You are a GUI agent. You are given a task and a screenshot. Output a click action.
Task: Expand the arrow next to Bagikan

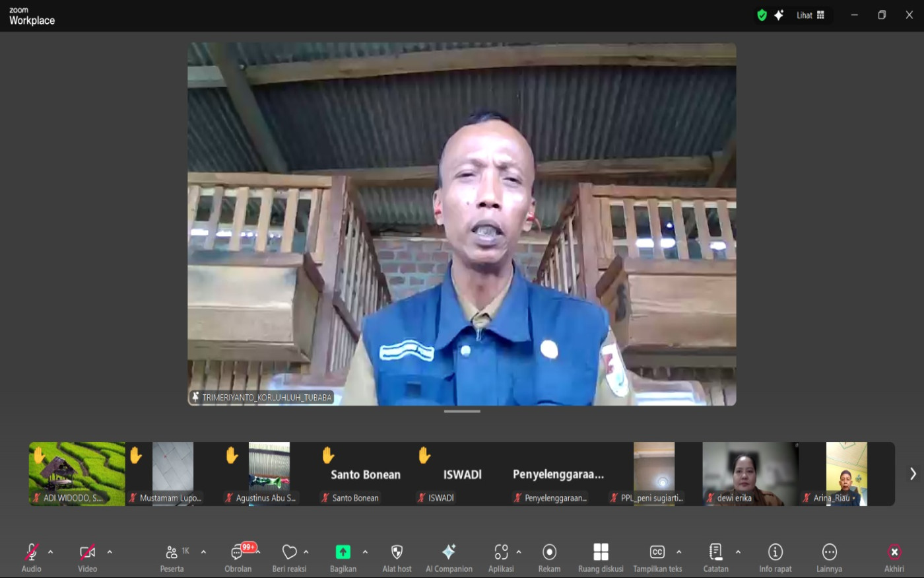(x=365, y=552)
